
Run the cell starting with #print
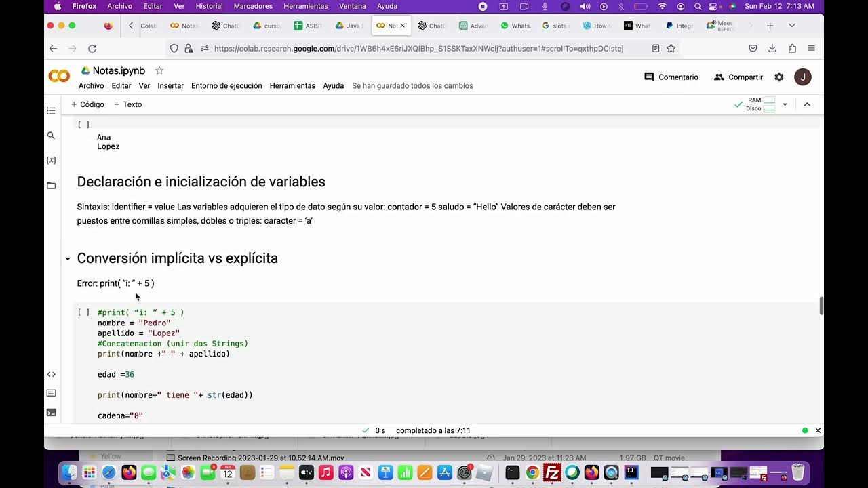(83, 312)
